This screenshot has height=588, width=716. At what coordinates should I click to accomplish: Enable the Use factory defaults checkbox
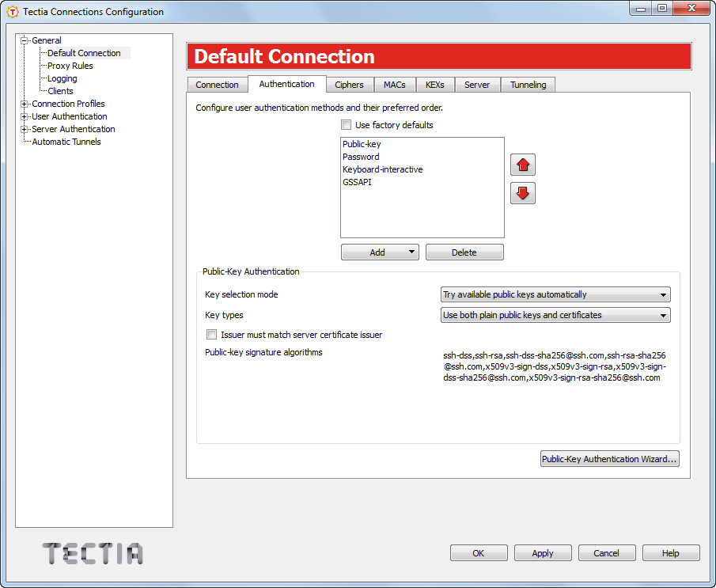point(346,124)
